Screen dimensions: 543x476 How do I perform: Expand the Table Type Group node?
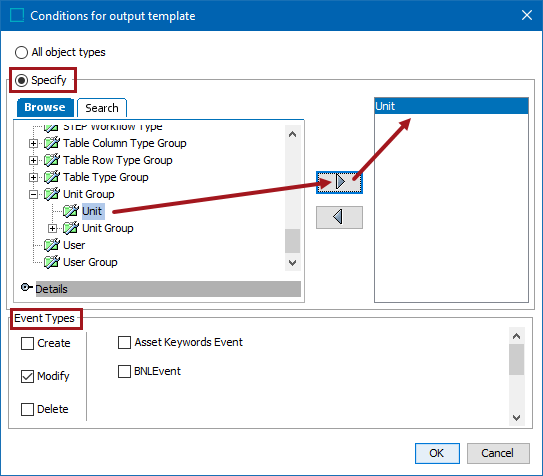tap(33, 177)
